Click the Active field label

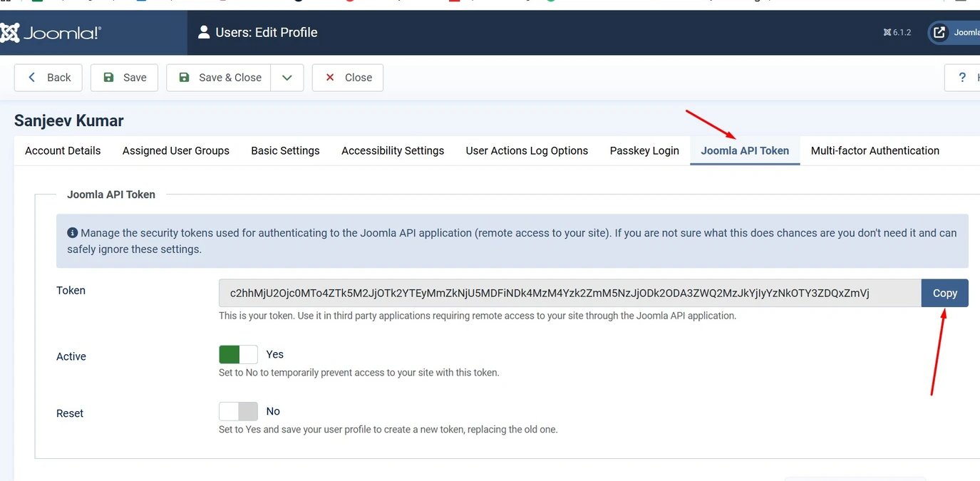[71, 356]
